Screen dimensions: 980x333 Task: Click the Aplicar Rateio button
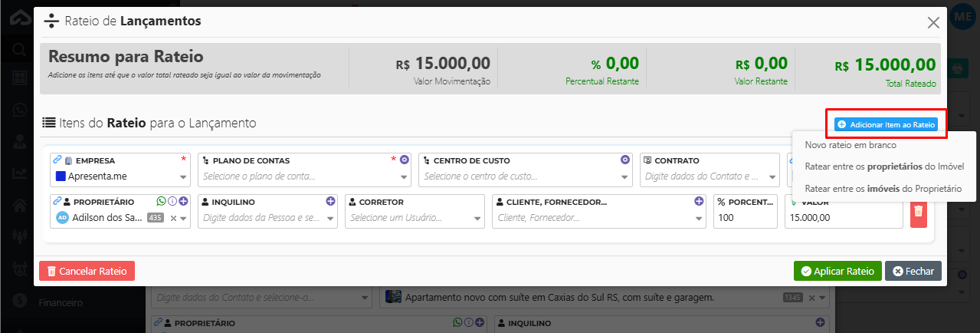click(837, 271)
